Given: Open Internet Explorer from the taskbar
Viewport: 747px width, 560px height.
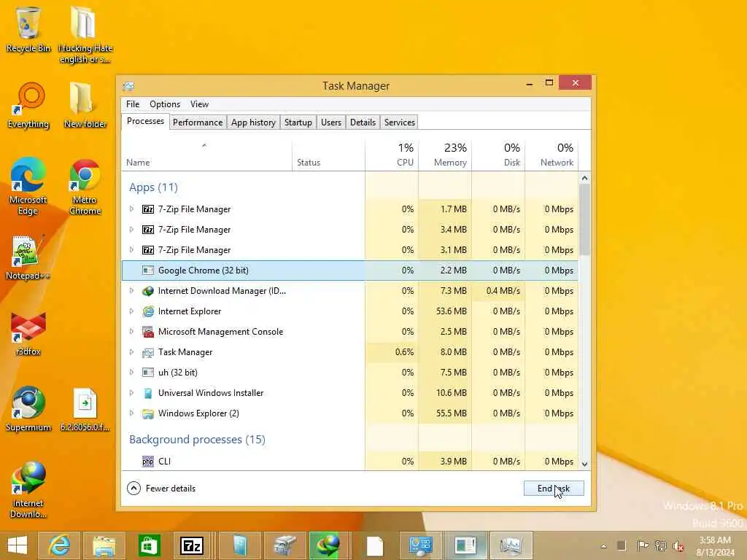Looking at the screenshot, I should tap(59, 545).
